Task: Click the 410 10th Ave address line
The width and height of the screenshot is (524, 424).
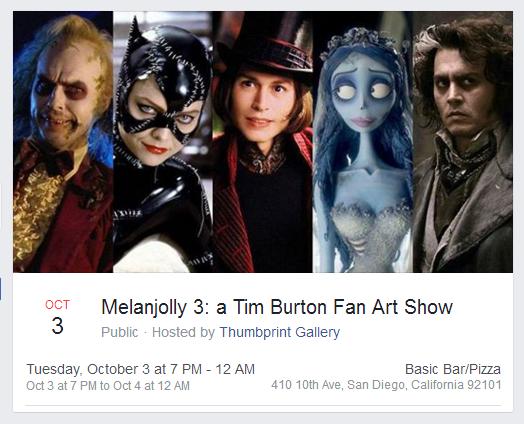Action: pyautogui.click(x=386, y=385)
